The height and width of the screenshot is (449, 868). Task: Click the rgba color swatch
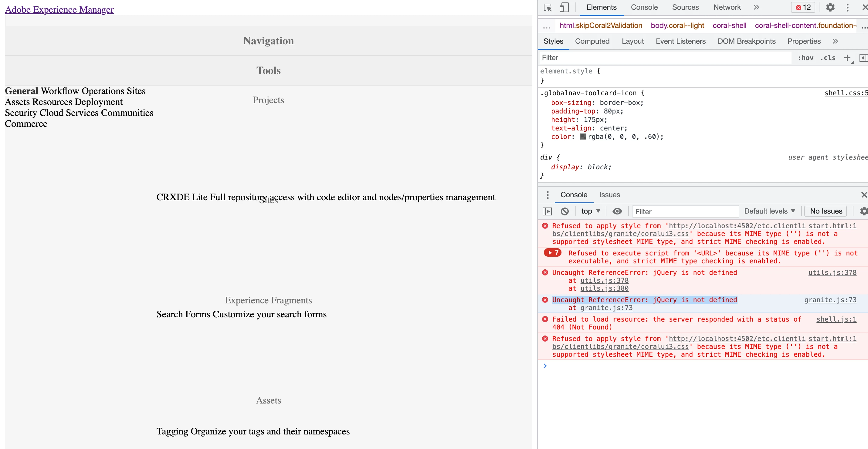click(583, 137)
